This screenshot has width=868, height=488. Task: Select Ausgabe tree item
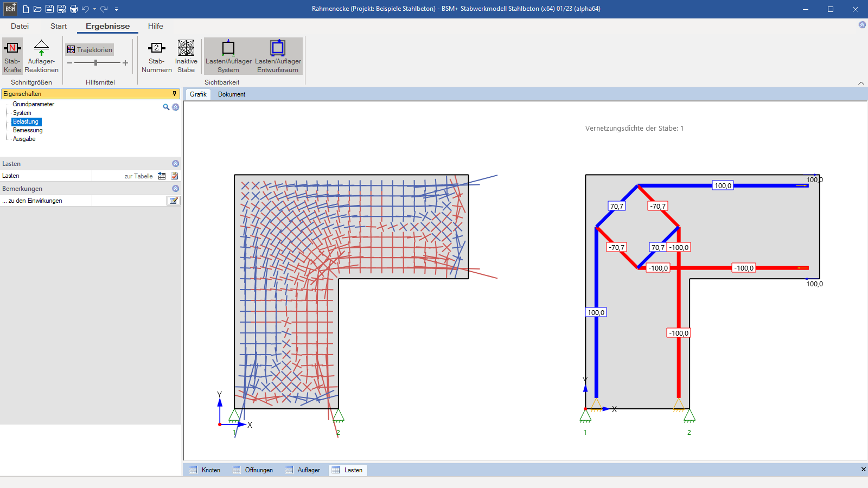pyautogui.click(x=24, y=139)
